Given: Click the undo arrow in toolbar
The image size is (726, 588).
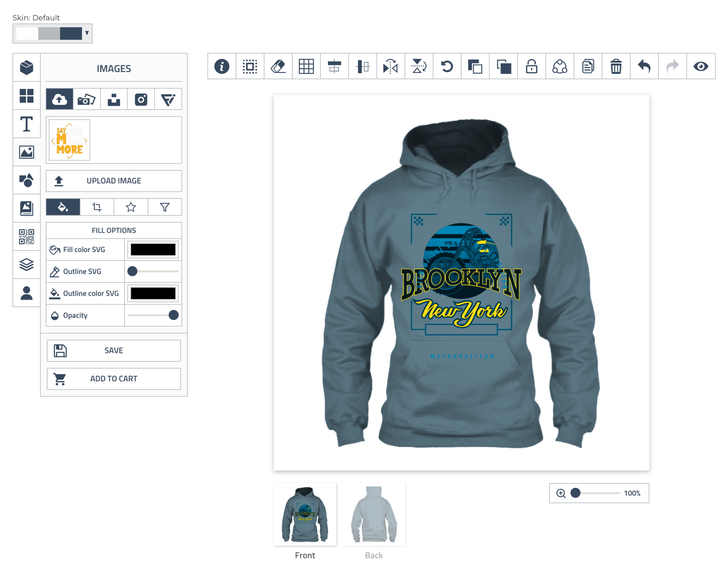Looking at the screenshot, I should click(x=644, y=66).
